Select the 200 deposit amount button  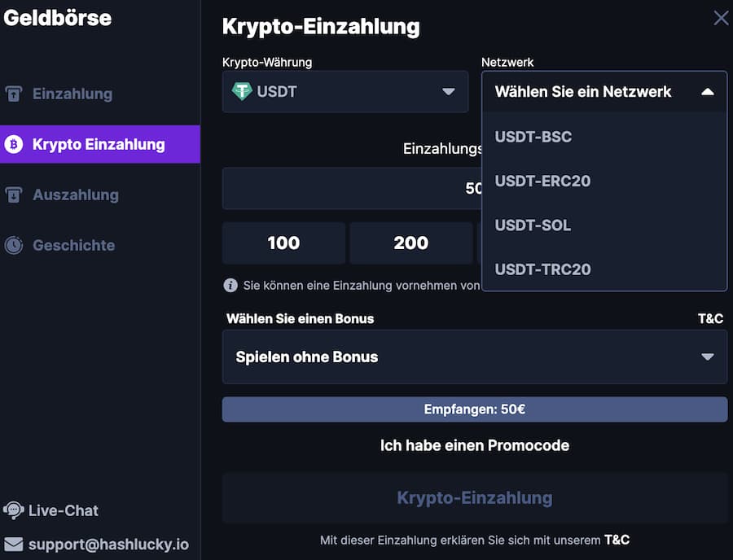410,243
